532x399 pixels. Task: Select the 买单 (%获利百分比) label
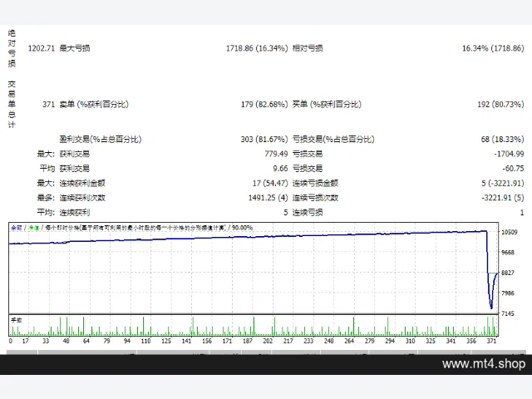tap(327, 104)
